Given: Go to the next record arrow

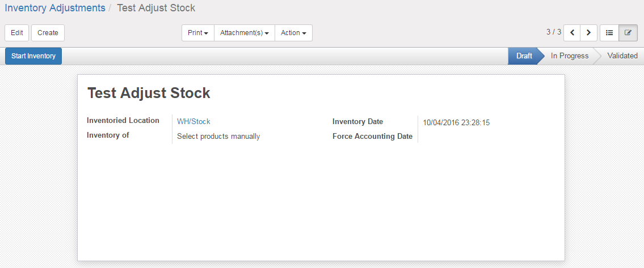Looking at the screenshot, I should click(x=589, y=33).
